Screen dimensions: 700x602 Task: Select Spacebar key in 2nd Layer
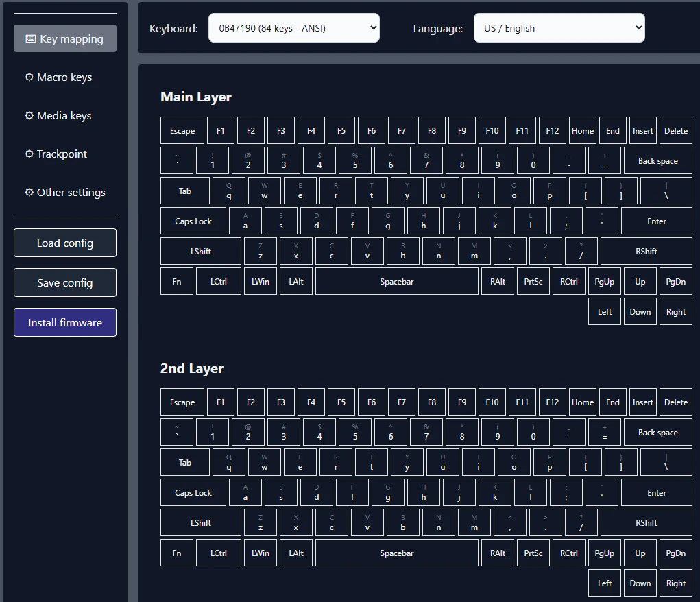397,553
